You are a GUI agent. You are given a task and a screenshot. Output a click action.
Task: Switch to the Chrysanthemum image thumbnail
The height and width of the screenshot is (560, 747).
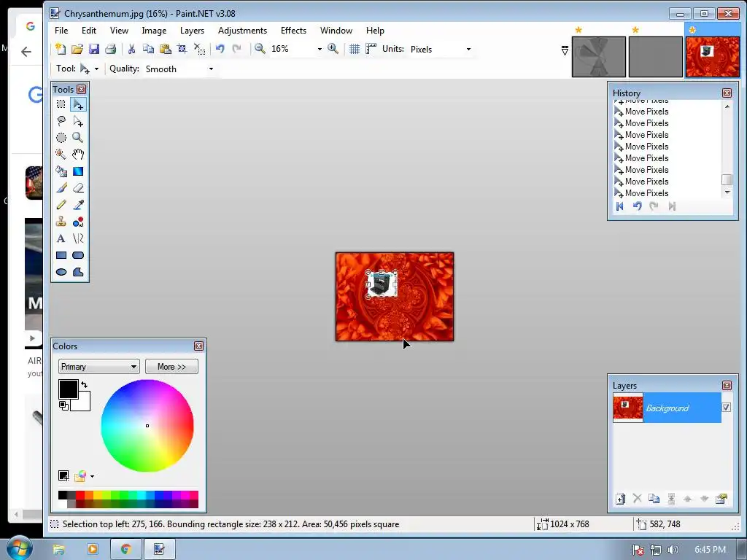click(713, 57)
